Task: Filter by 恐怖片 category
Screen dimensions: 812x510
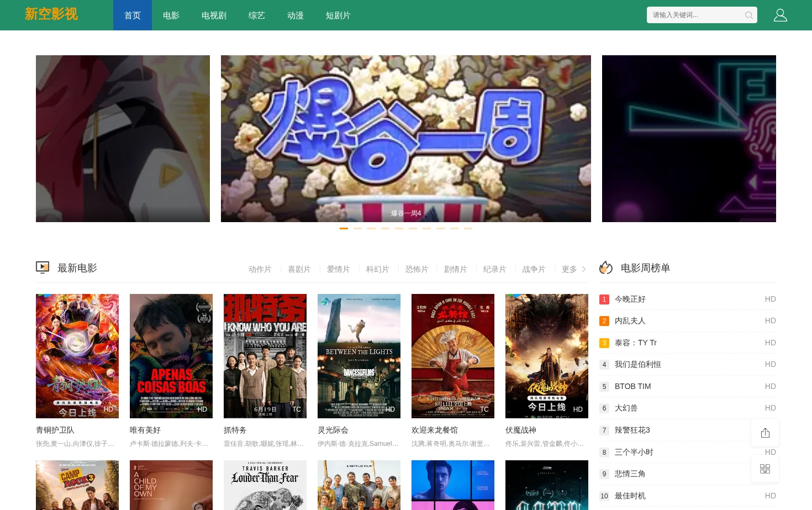Action: coord(417,269)
